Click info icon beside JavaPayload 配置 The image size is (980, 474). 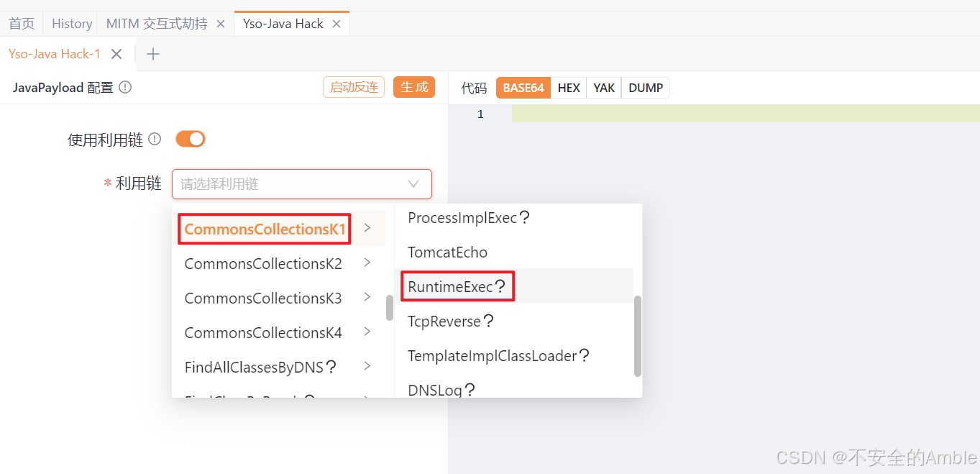125,88
